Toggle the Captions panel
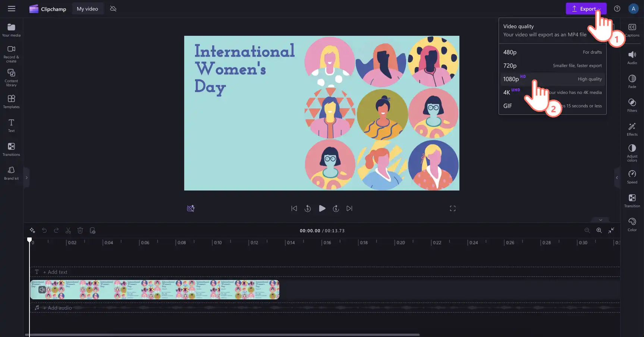 pos(632,30)
